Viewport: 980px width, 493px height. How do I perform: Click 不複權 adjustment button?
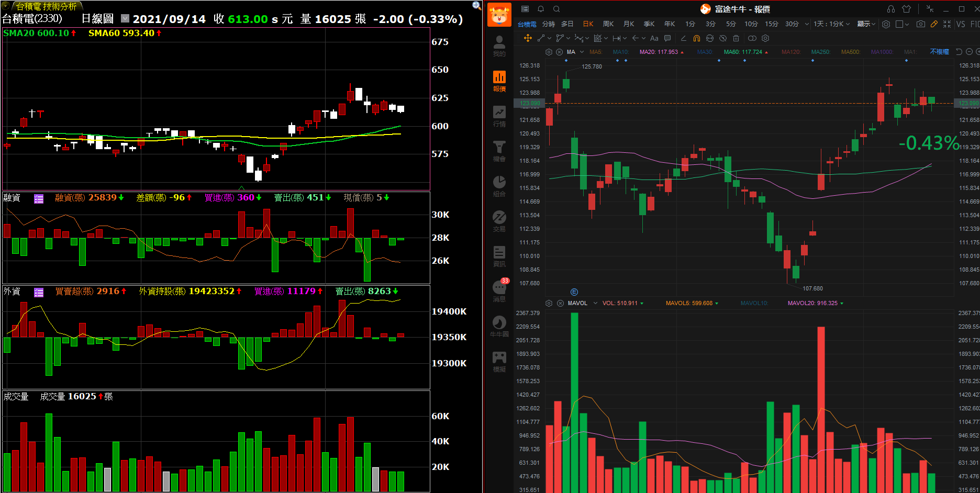point(940,52)
